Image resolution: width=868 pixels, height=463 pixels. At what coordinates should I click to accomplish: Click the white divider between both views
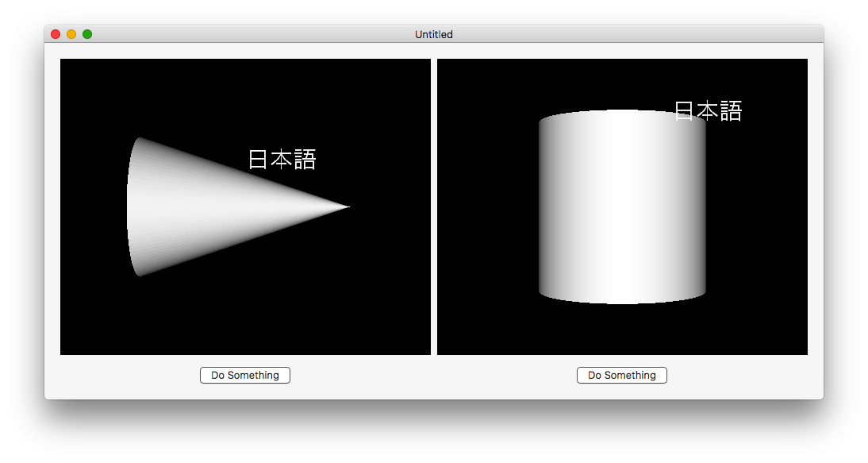434,206
